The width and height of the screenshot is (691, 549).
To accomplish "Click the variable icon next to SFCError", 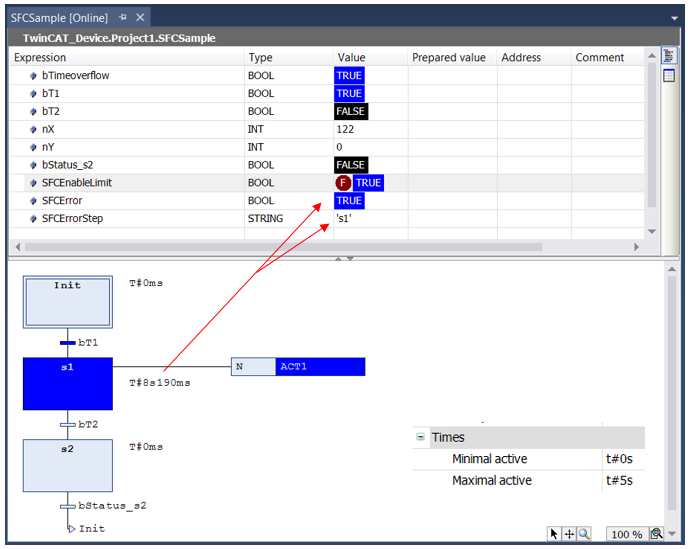I will [x=33, y=200].
